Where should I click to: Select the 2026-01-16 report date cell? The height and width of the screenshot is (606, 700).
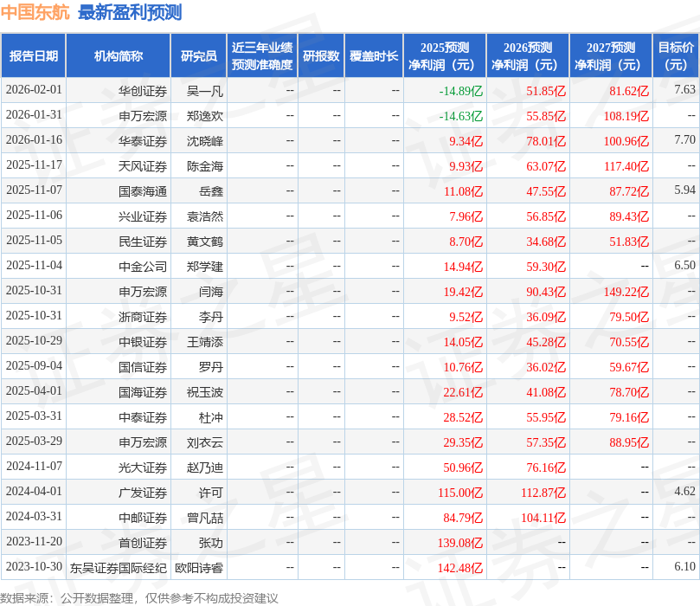[34, 139]
